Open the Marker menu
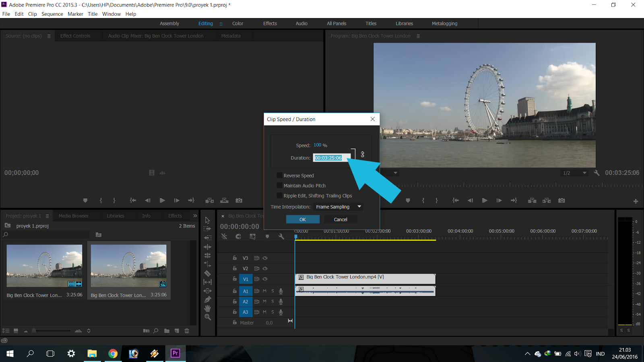This screenshot has width=644, height=362. [x=75, y=14]
